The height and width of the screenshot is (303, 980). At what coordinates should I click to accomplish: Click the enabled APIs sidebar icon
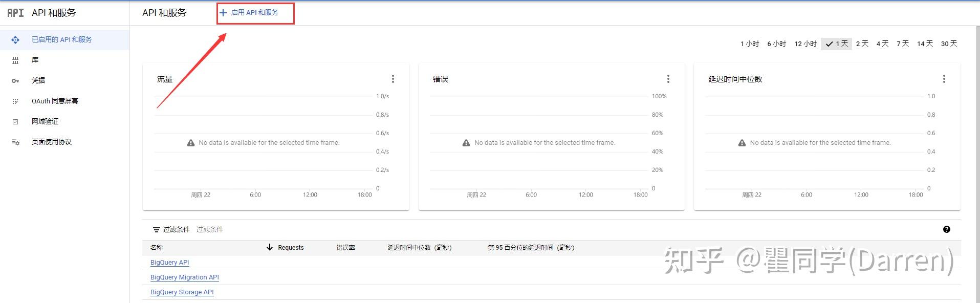click(15, 39)
